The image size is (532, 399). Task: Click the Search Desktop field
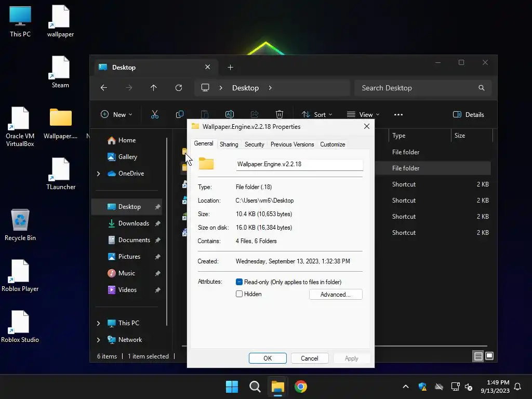pos(423,88)
